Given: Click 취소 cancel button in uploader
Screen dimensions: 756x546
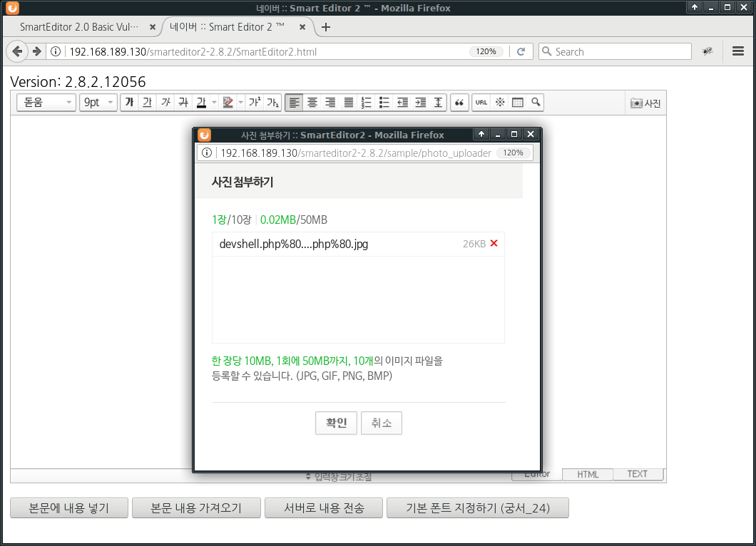Looking at the screenshot, I should pos(382,423).
